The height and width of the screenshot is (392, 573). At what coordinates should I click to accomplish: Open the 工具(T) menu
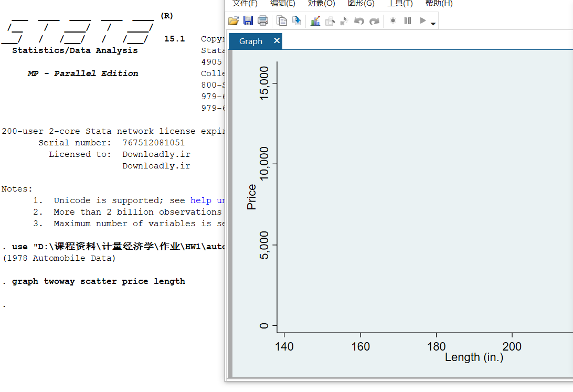(x=400, y=3)
